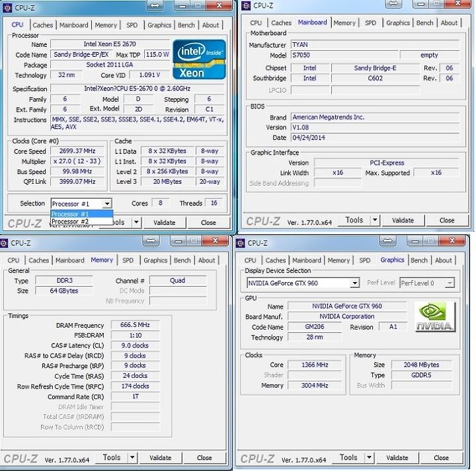
Task: Click the 115.0 W Max TDP value
Action: tap(157, 55)
